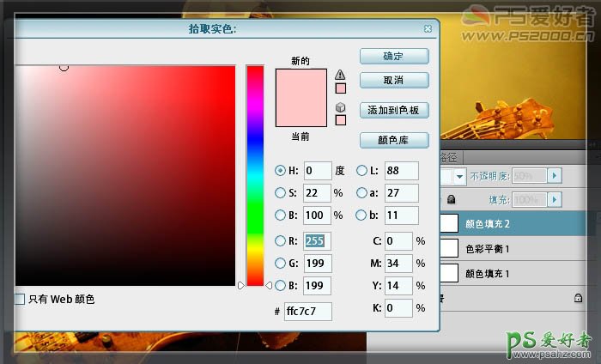The width and height of the screenshot is (601, 364).
Task: Click the vertical hue spectrum slider
Action: [x=255, y=172]
